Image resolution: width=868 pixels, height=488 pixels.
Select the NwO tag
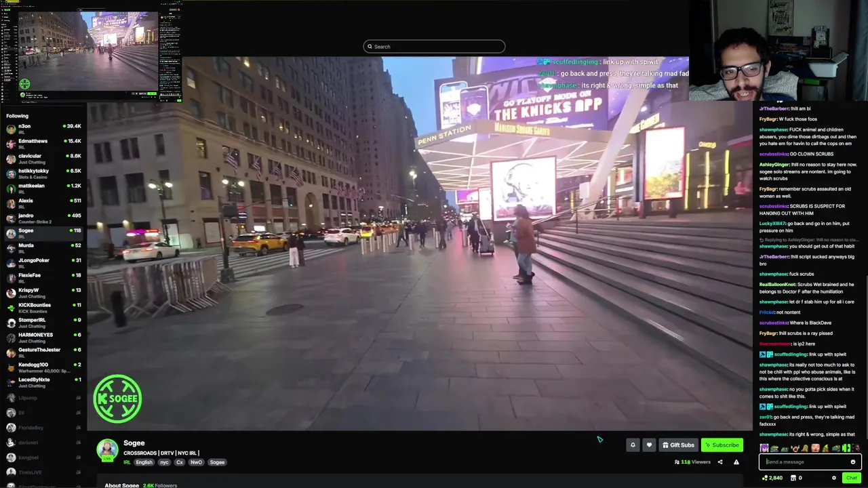(x=196, y=462)
